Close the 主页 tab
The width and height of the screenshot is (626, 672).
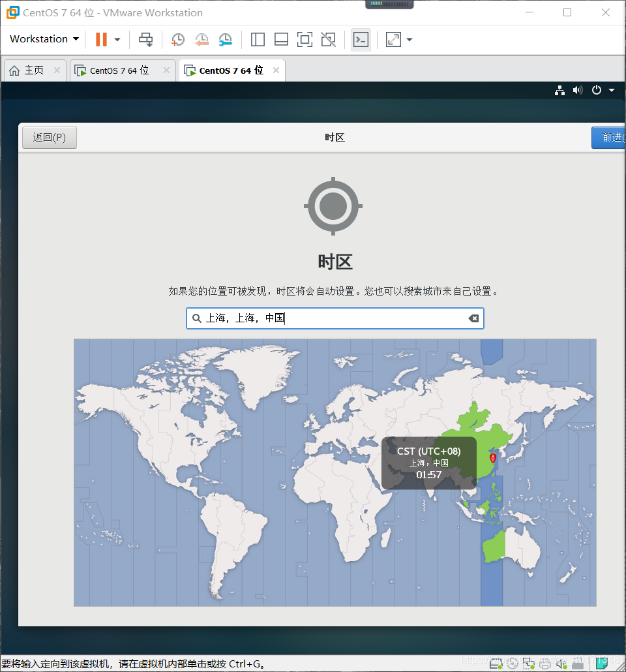pyautogui.click(x=57, y=70)
